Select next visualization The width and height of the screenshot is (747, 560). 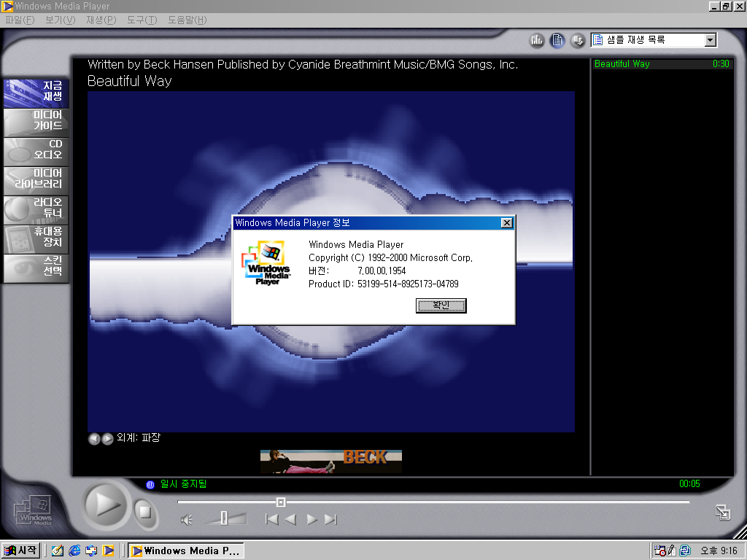pos(107,438)
